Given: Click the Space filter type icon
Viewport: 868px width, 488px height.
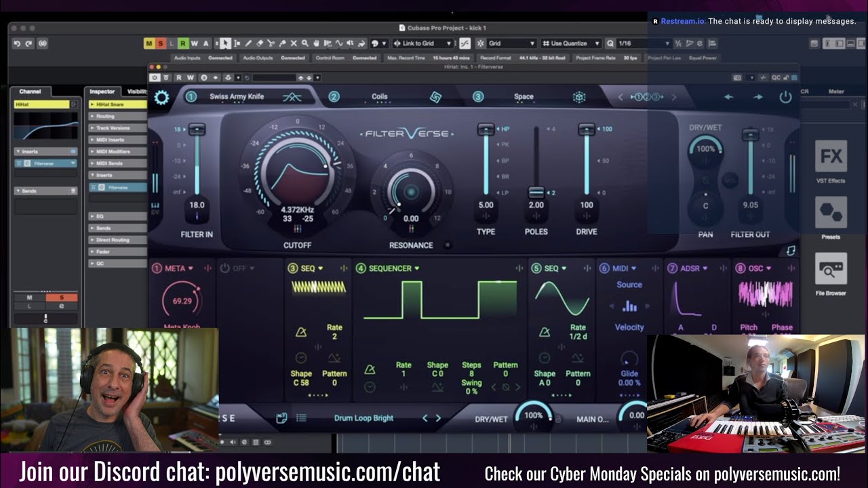Looking at the screenshot, I should tap(578, 97).
